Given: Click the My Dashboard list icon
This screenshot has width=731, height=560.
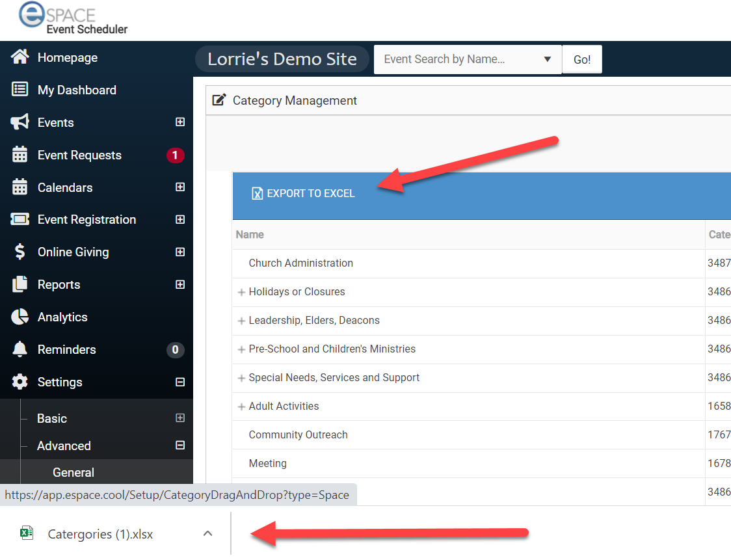Looking at the screenshot, I should click(20, 90).
